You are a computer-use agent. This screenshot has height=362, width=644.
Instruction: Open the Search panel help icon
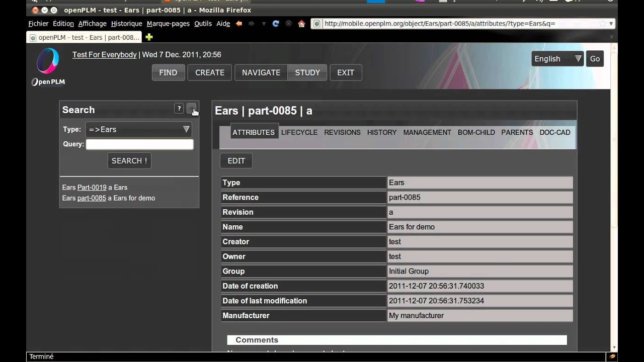click(x=179, y=109)
